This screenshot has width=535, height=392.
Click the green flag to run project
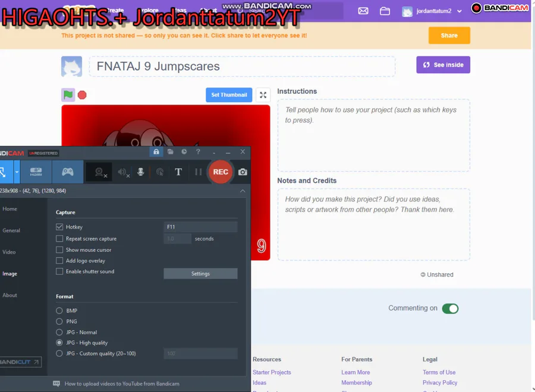68,95
